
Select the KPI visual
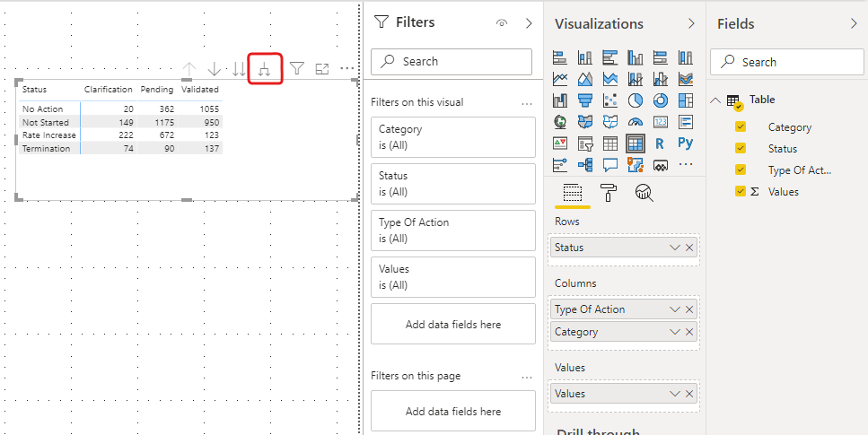coord(559,144)
